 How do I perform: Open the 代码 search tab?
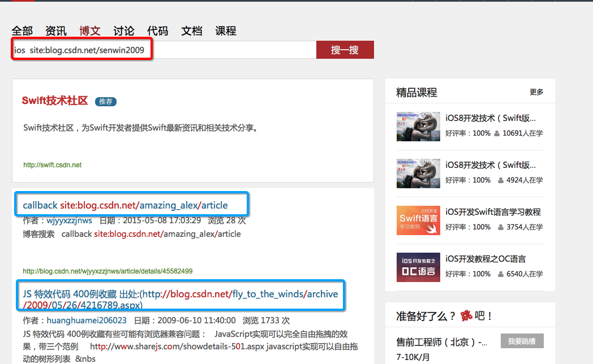tap(158, 31)
